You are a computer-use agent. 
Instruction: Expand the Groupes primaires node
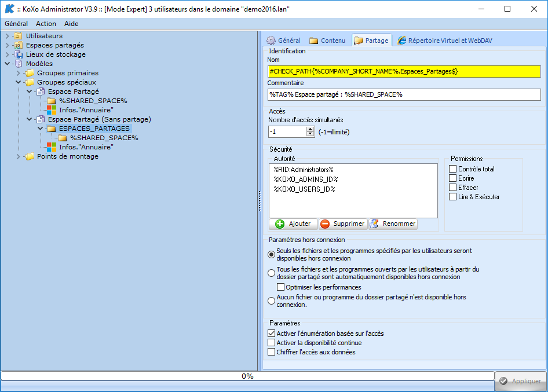coord(19,73)
